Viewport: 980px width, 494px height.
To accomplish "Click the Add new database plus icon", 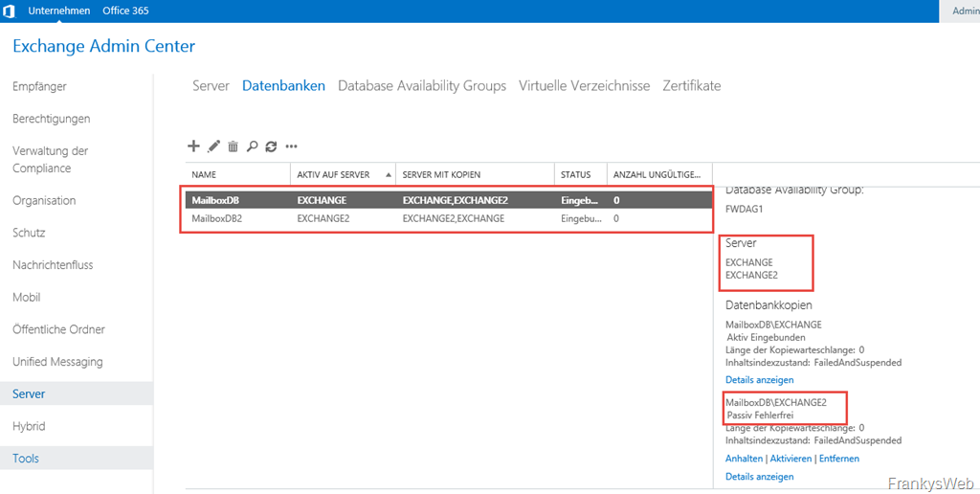I will click(x=193, y=146).
